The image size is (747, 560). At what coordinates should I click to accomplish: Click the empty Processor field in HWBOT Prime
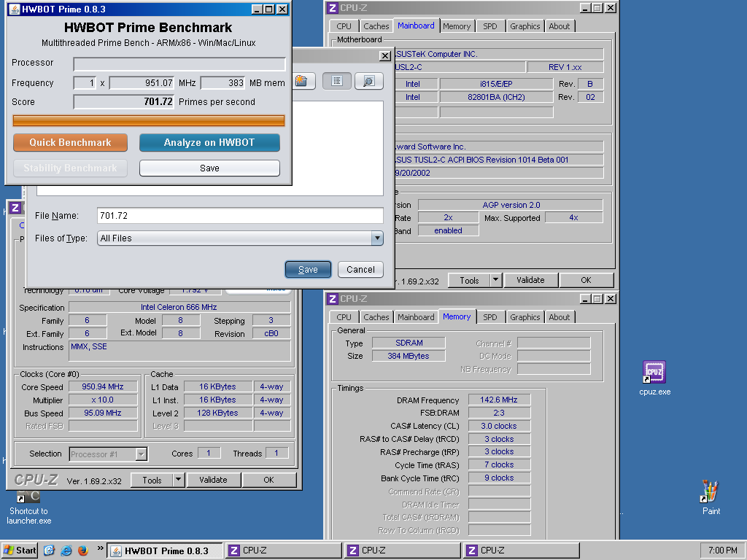click(x=179, y=64)
